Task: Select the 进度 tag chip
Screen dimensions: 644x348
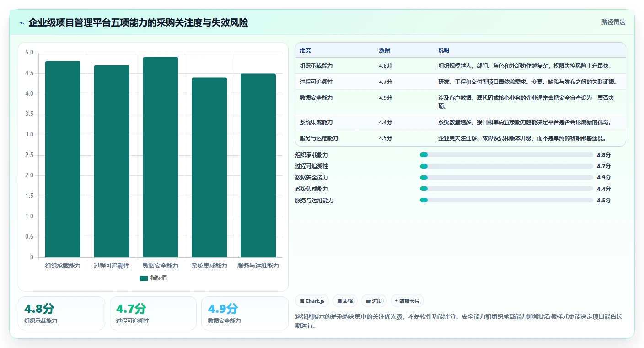Action: pos(374,301)
